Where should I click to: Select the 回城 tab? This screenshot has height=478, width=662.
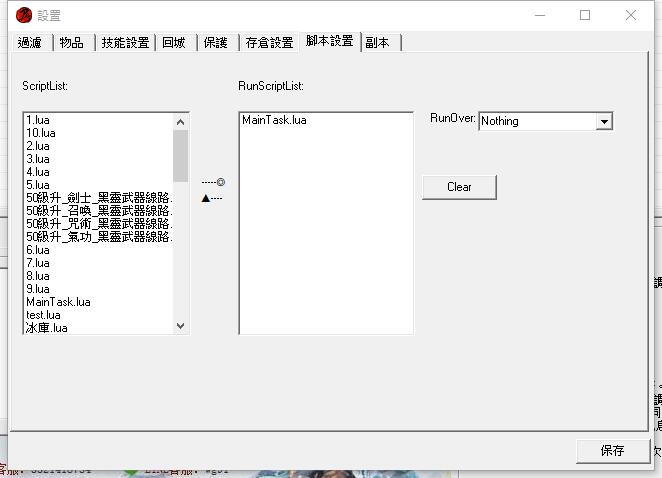click(175, 43)
